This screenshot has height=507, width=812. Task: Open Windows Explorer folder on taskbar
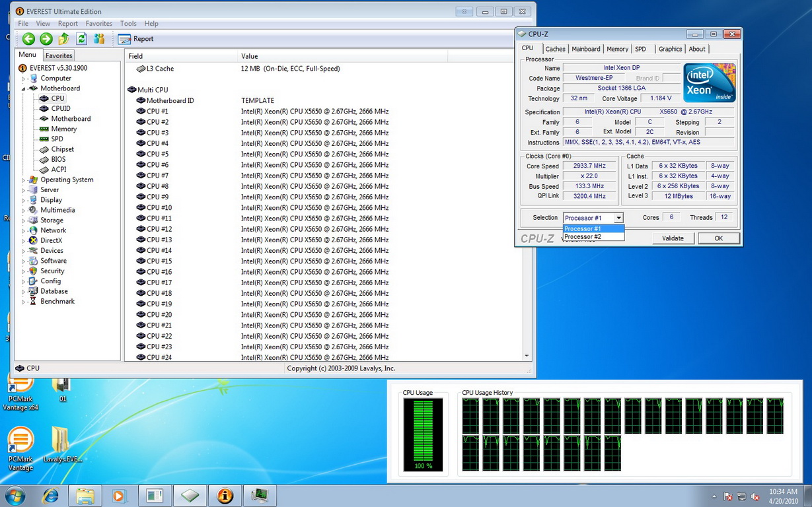85,496
